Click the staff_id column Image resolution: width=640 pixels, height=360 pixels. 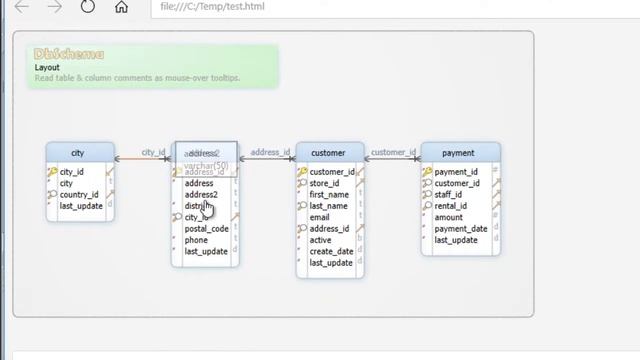click(448, 195)
